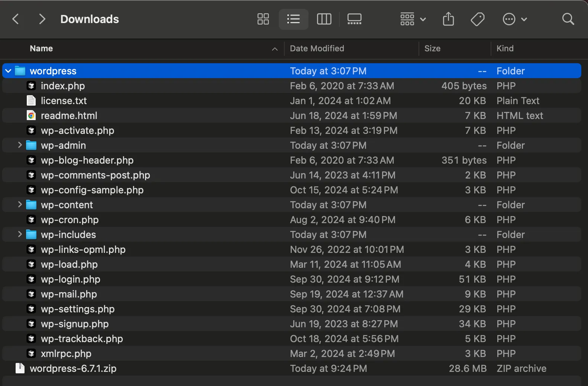Image resolution: width=588 pixels, height=386 pixels.
Task: Sort by Date Modified column header
Action: pos(317,48)
